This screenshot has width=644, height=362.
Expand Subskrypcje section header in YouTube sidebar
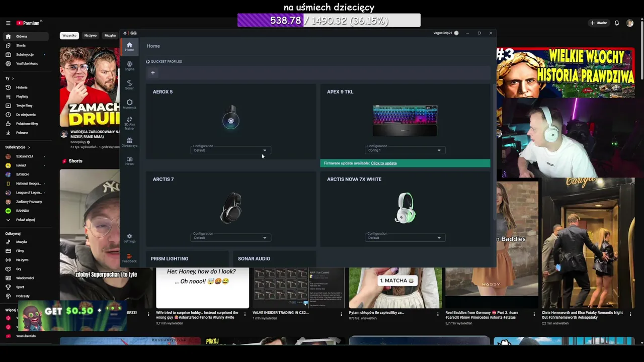point(17,147)
